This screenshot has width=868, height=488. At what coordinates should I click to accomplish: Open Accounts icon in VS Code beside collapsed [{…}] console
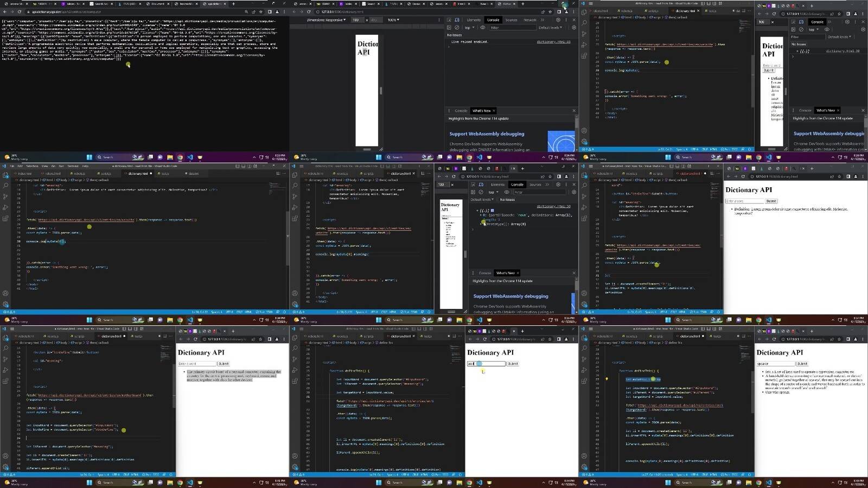click(x=584, y=131)
